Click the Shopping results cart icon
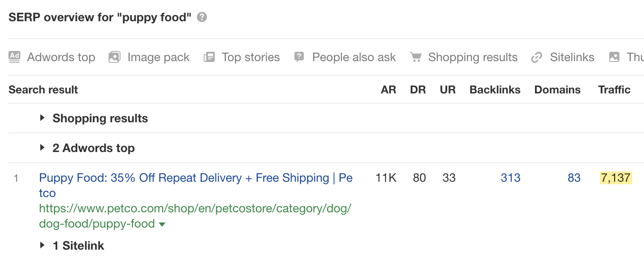 click(x=415, y=57)
